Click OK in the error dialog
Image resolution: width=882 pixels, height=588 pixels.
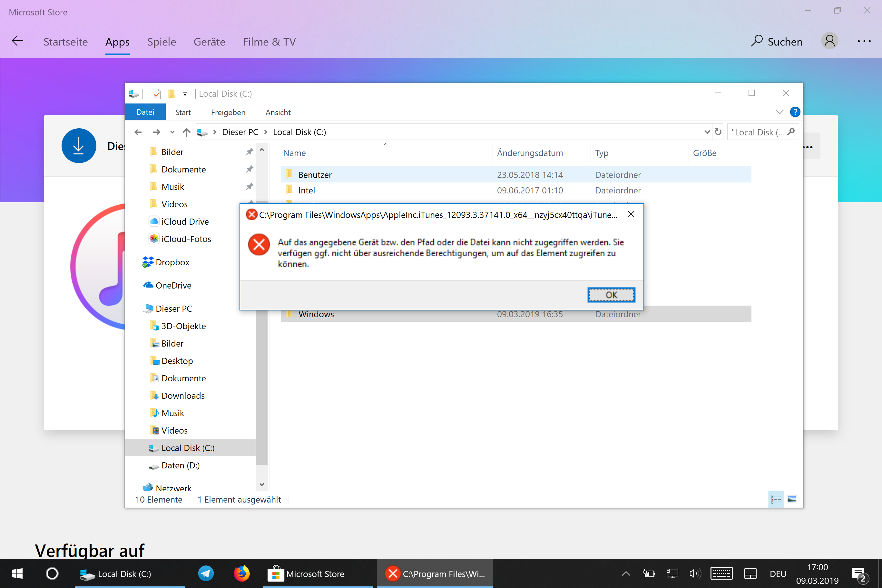(611, 295)
